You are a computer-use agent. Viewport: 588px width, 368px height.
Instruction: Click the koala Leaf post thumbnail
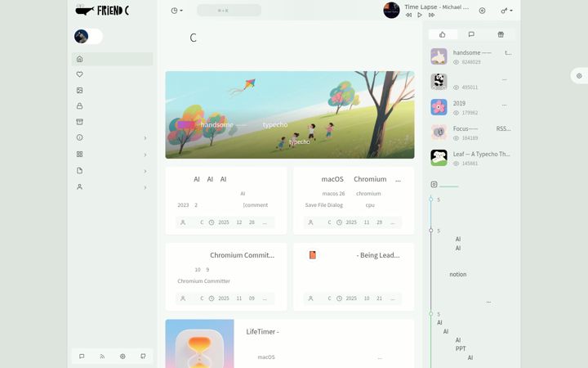coord(439,158)
